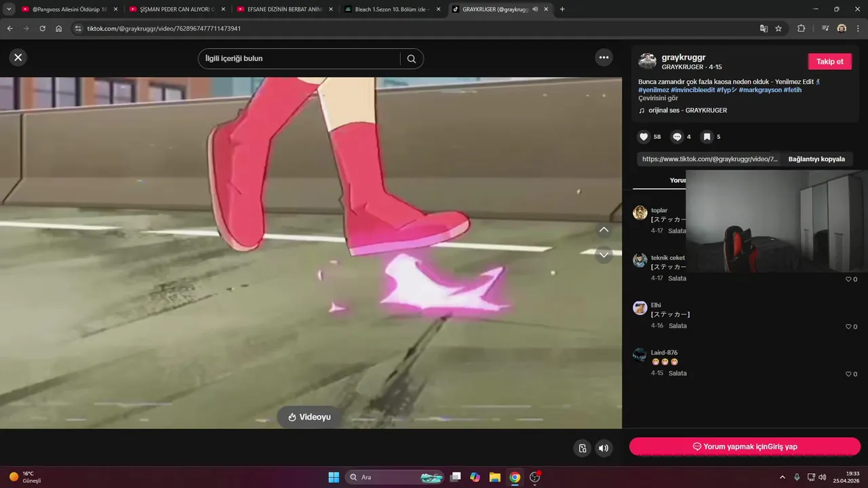Click the magnifier icon in TikTok search
The height and width of the screenshot is (488, 868).
pos(411,59)
